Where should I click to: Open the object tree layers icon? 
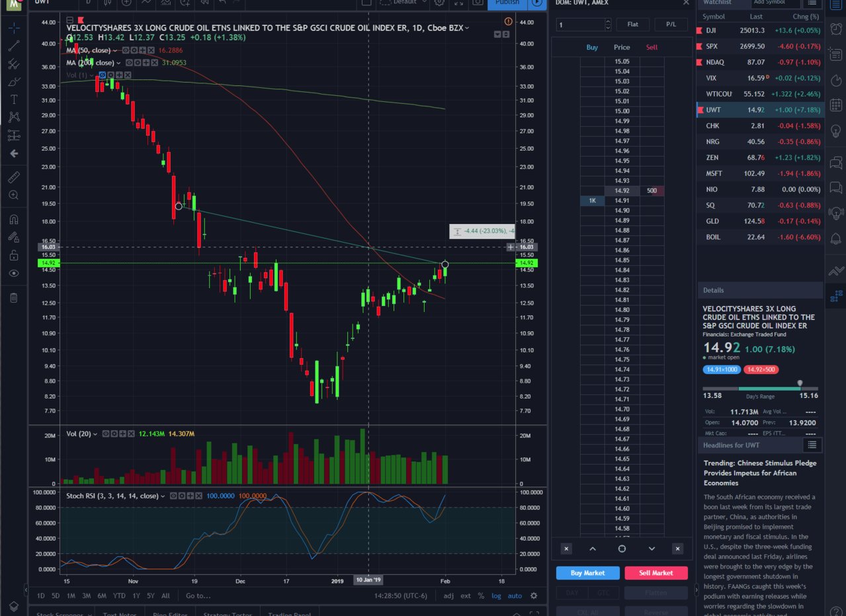pyautogui.click(x=14, y=606)
